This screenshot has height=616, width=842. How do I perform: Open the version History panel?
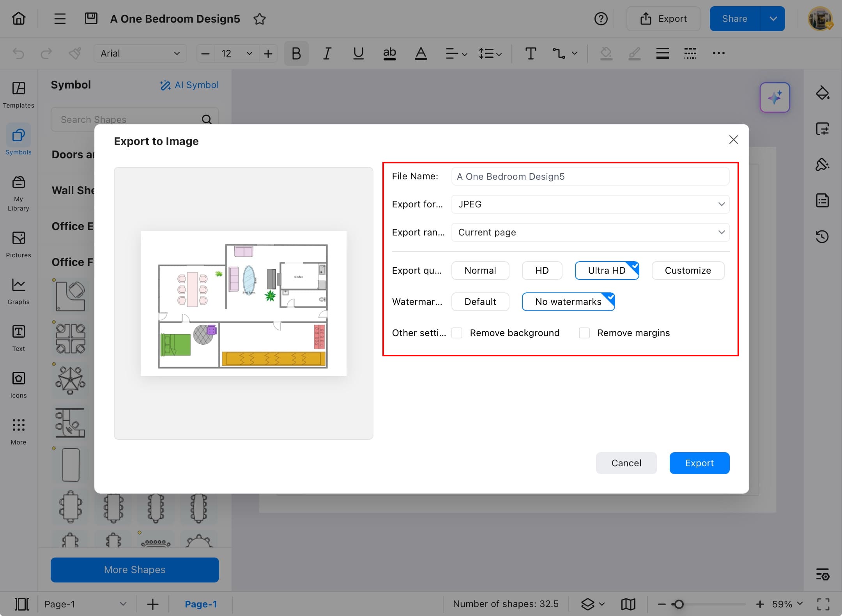(823, 236)
